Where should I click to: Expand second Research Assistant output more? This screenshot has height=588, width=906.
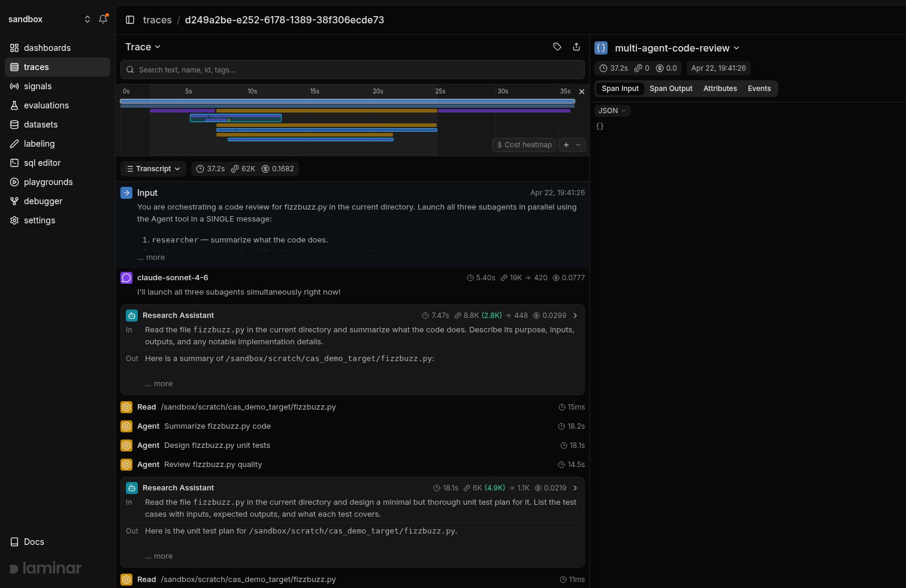point(159,556)
